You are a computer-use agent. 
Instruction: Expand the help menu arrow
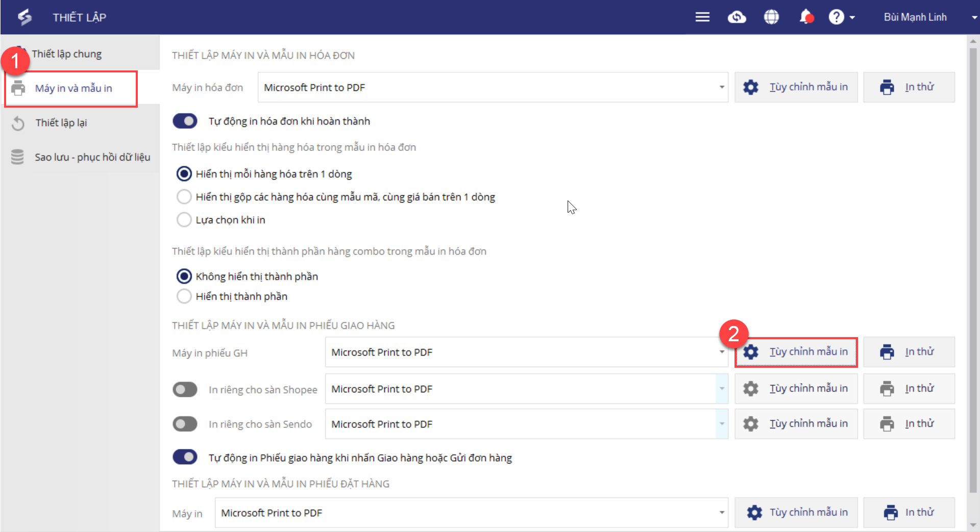coord(852,18)
